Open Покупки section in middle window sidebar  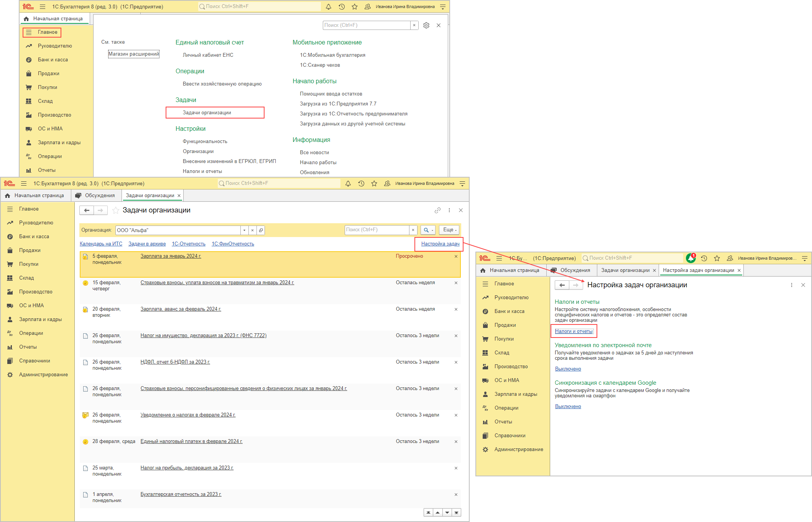pyautogui.click(x=29, y=264)
